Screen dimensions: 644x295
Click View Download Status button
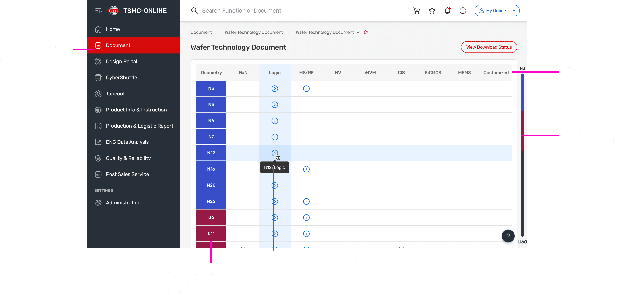click(489, 47)
